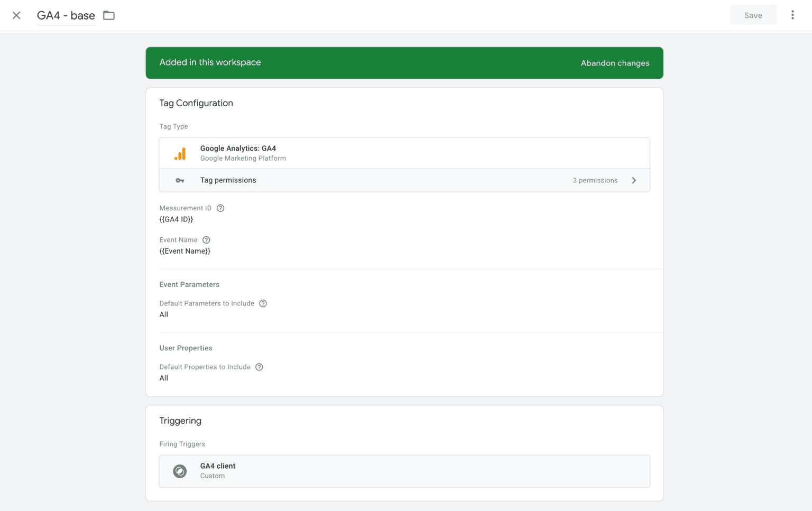Expand Tag permissions chevron arrow
The height and width of the screenshot is (511, 812).
(633, 181)
